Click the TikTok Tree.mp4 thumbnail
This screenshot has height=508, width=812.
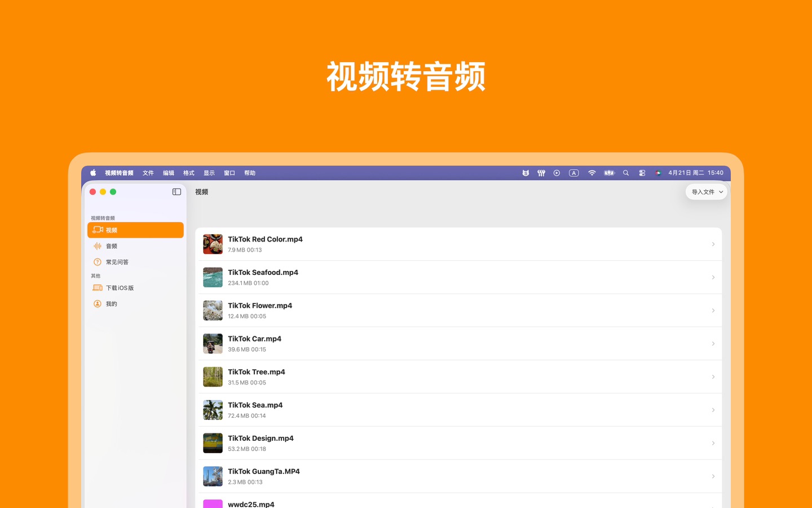[213, 377]
